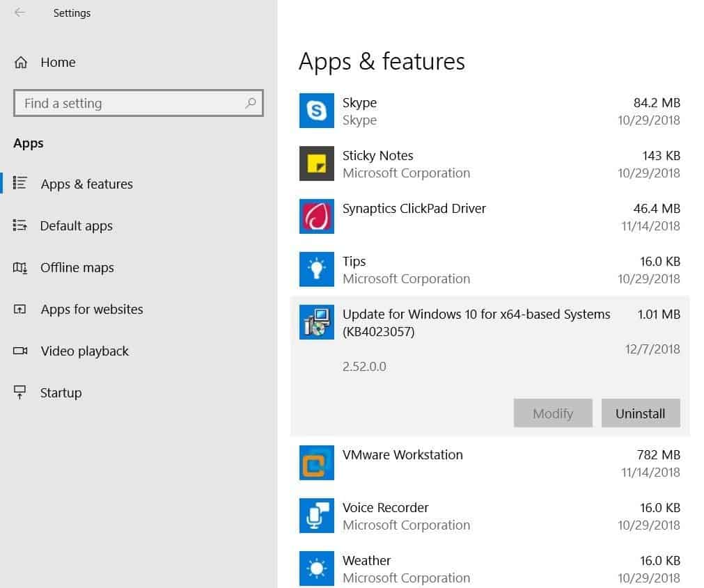
Task: Select the Tips app name
Action: (x=354, y=262)
